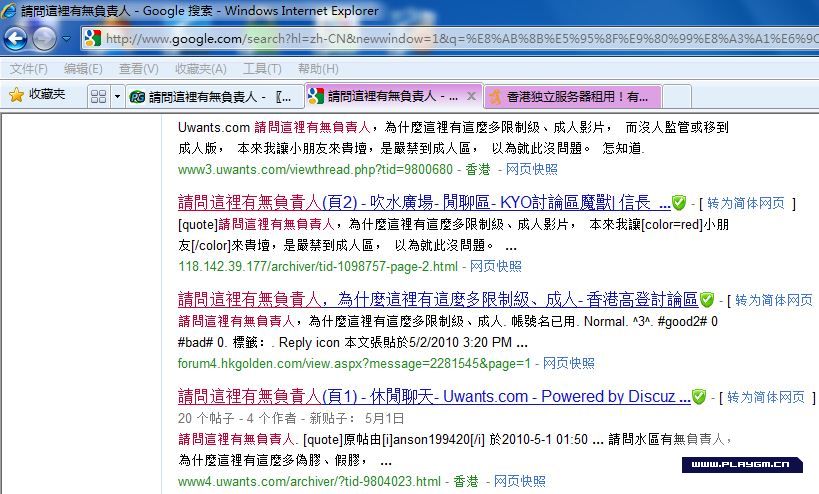Click 转为简体网页 next to 休閒聊天 result
Image resolution: width=819 pixels, height=494 pixels.
[766, 397]
